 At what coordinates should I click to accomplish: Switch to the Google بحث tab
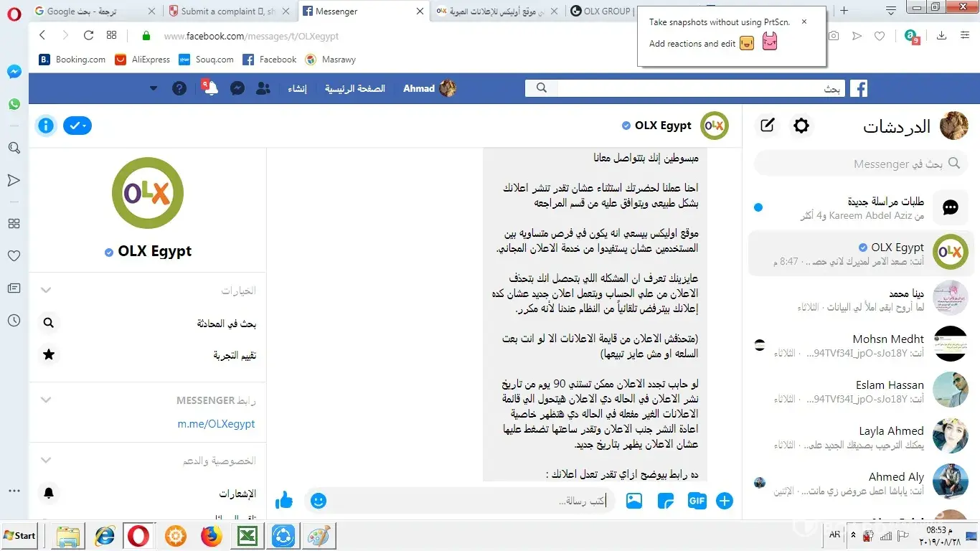[94, 11]
